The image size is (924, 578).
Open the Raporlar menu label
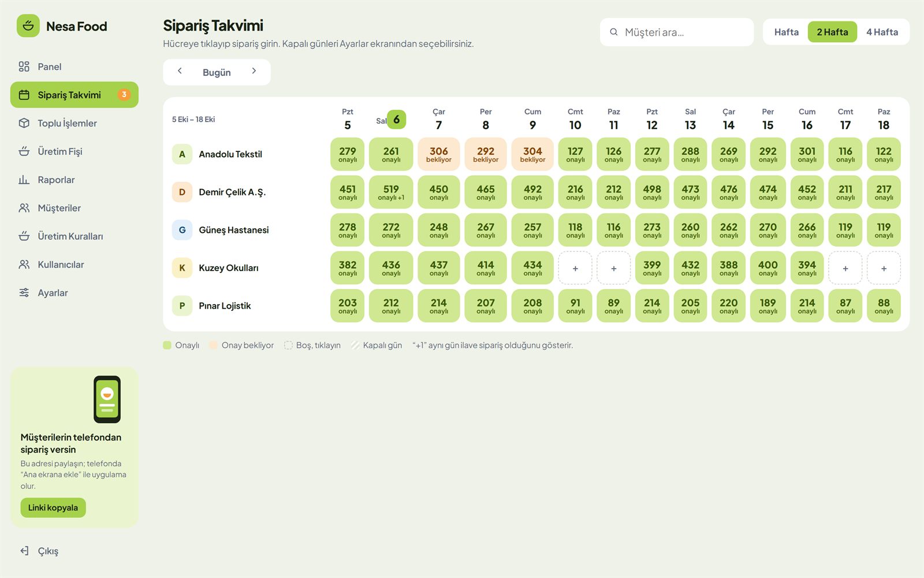pyautogui.click(x=56, y=180)
